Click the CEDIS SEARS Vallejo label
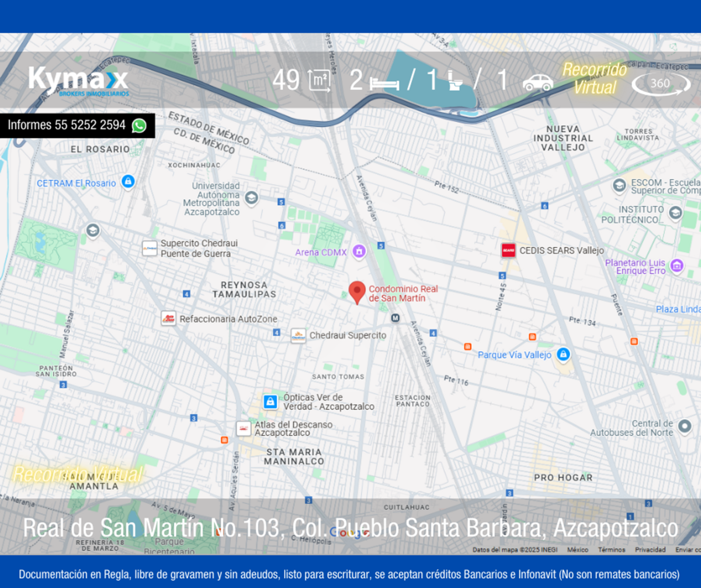This screenshot has height=588, width=701. coord(561,251)
